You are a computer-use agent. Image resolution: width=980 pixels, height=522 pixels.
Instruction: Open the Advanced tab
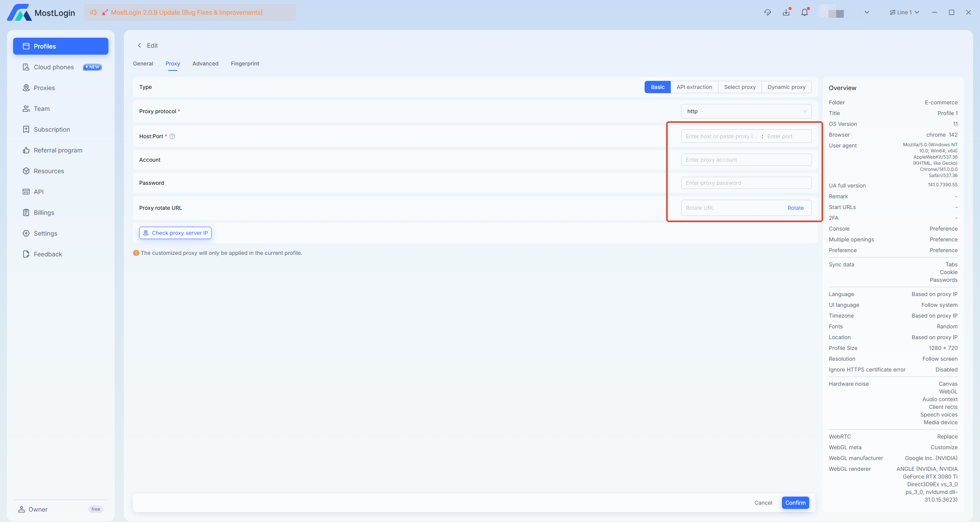point(205,64)
